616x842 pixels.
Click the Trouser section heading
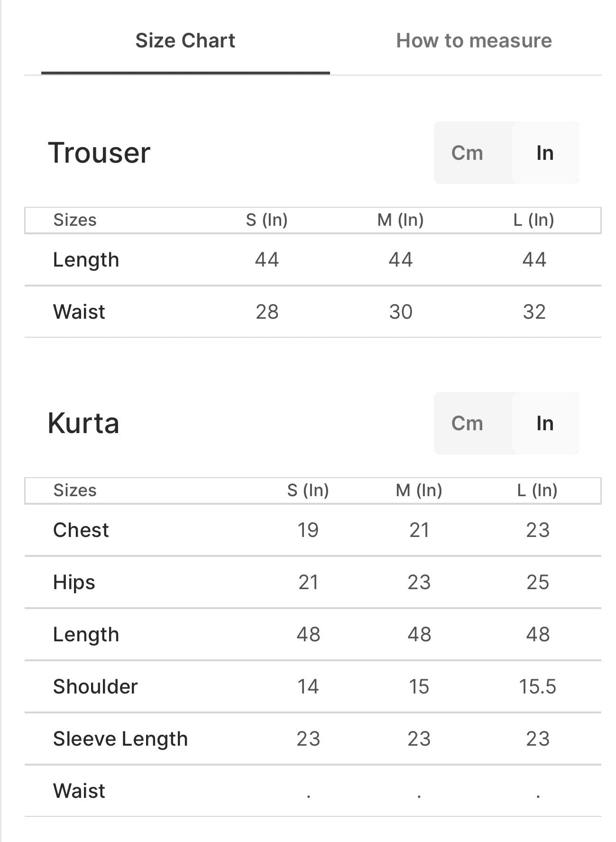pos(99,153)
